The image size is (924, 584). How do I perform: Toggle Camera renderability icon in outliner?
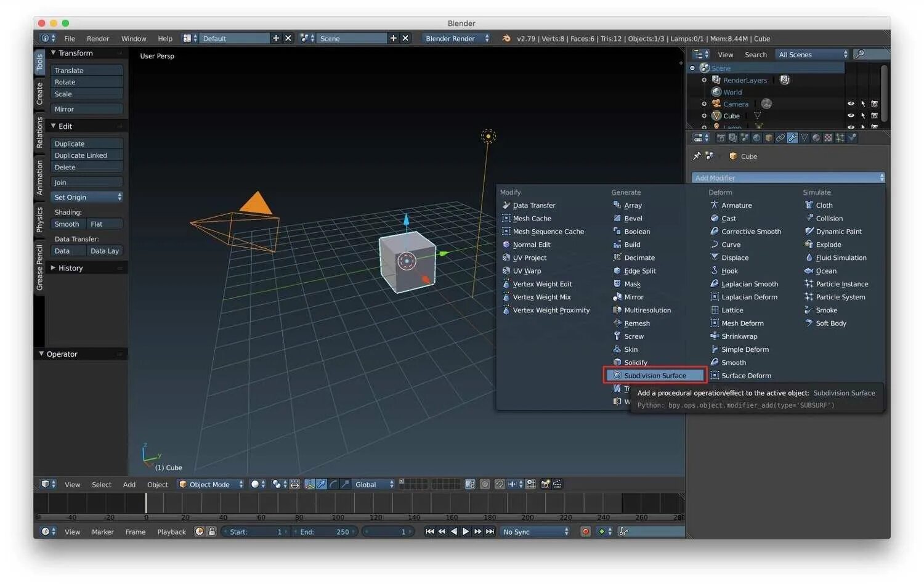(875, 104)
